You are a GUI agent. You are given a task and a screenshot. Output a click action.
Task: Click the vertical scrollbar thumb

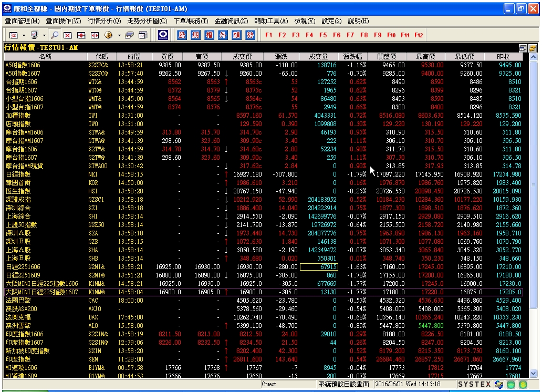[533, 185]
